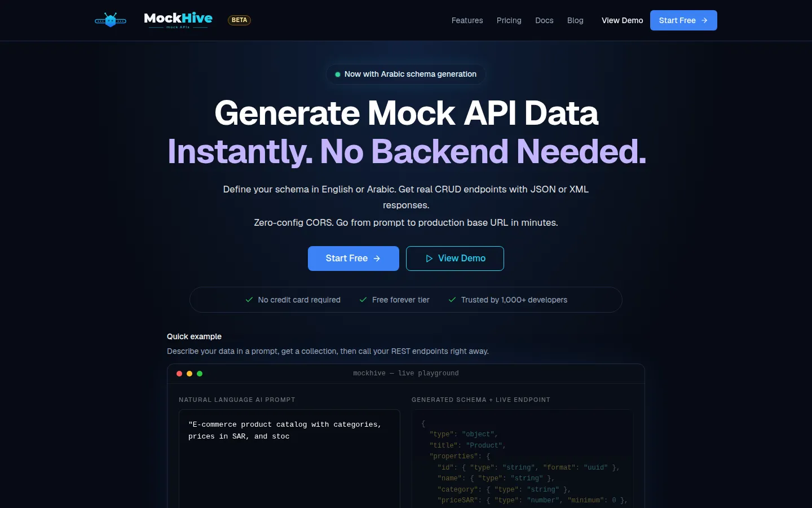The height and width of the screenshot is (508, 812).
Task: Click the Arabic schema generation announcement pill
Action: 406,74
